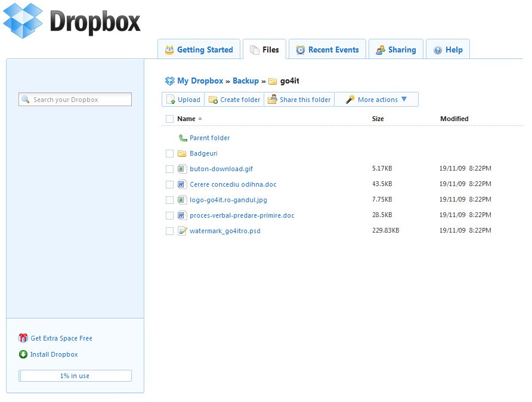The image size is (532, 402).
Task: Click the search magnifier icon
Action: tap(26, 99)
